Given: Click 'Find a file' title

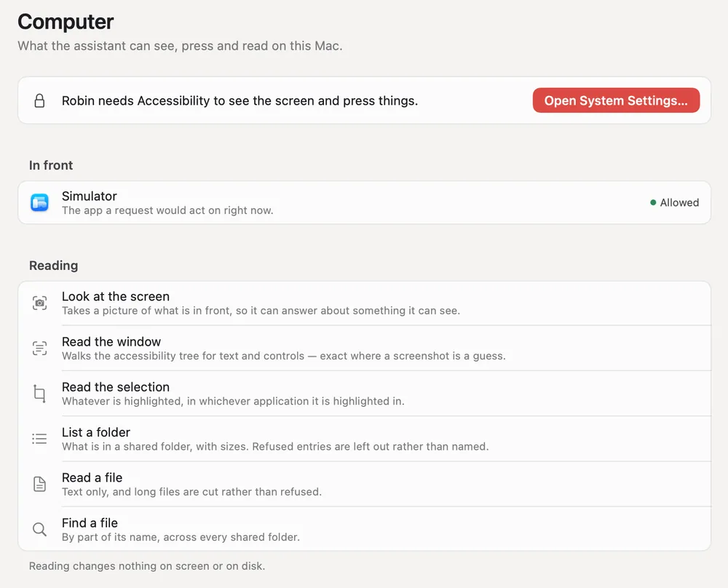Looking at the screenshot, I should [90, 523].
